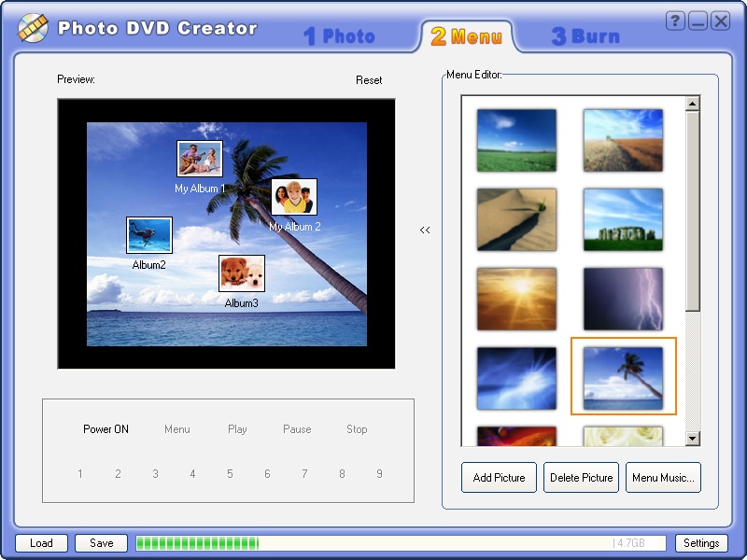This screenshot has height=560, width=747.
Task: Click Menu on the remote panel
Action: point(177,429)
